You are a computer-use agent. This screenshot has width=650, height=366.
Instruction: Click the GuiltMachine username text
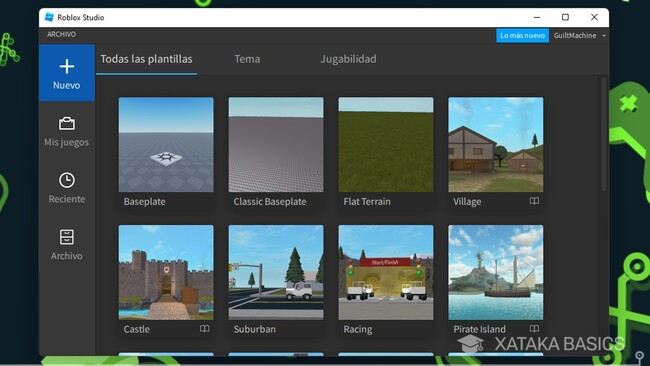coord(575,36)
